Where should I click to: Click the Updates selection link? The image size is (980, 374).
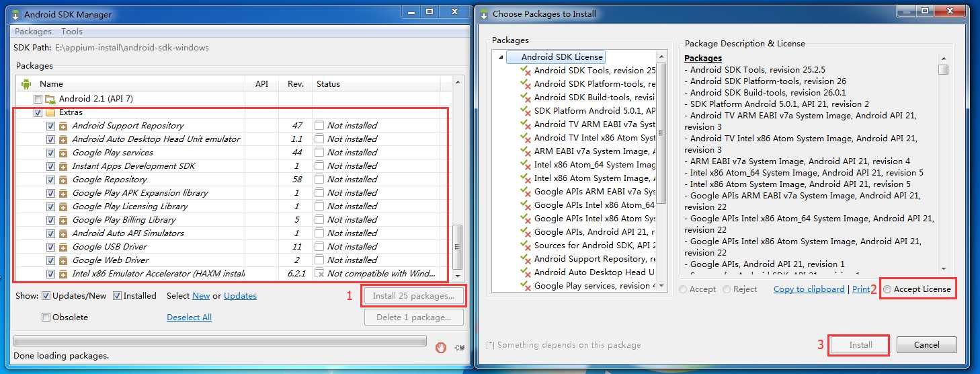240,296
